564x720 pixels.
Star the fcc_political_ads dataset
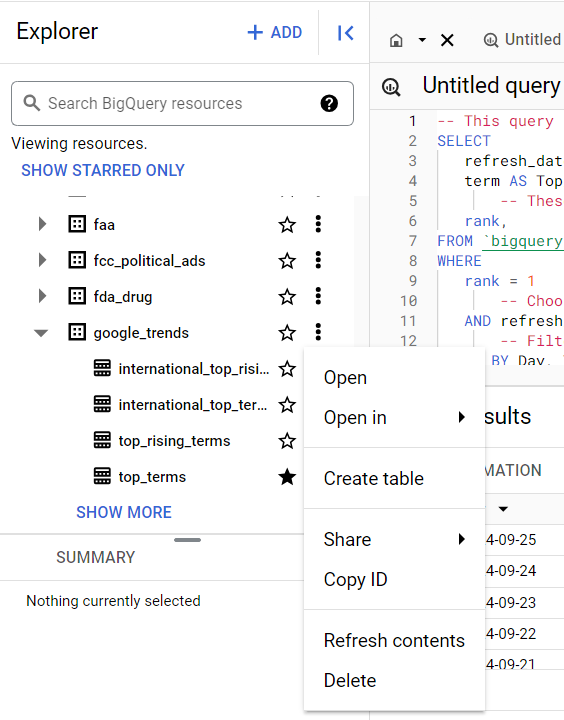(287, 261)
